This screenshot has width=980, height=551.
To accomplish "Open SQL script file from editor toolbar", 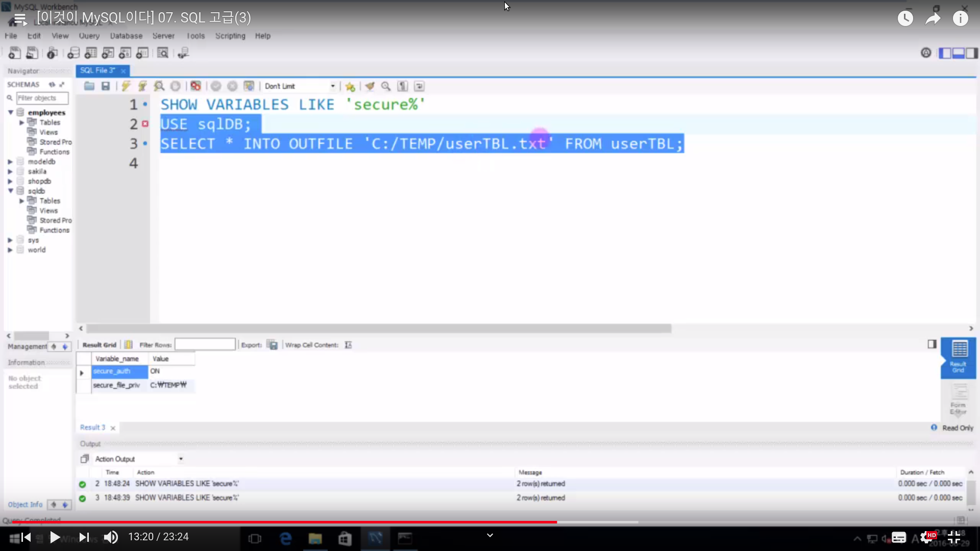I will (89, 86).
